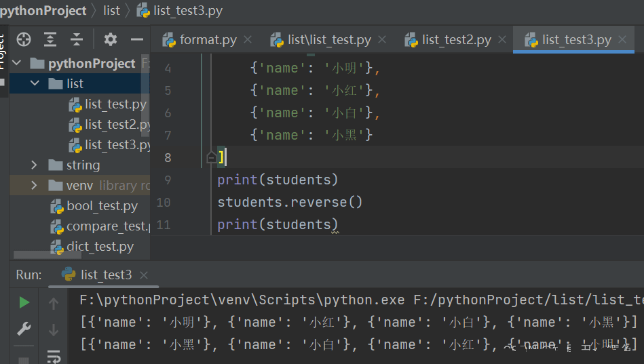This screenshot has width=644, height=364.
Task: Expand the venv folder chevron
Action: [x=34, y=186]
